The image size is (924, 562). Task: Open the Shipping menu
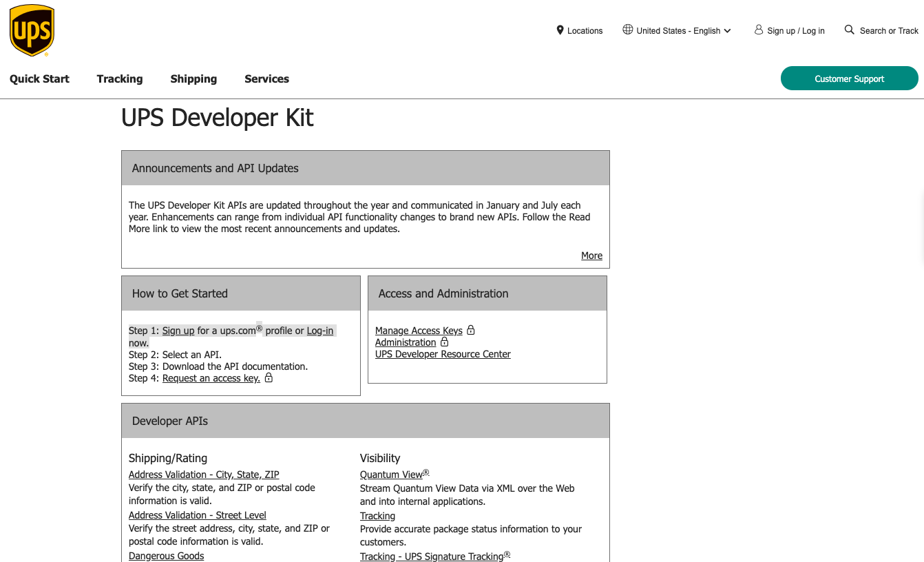coord(193,79)
